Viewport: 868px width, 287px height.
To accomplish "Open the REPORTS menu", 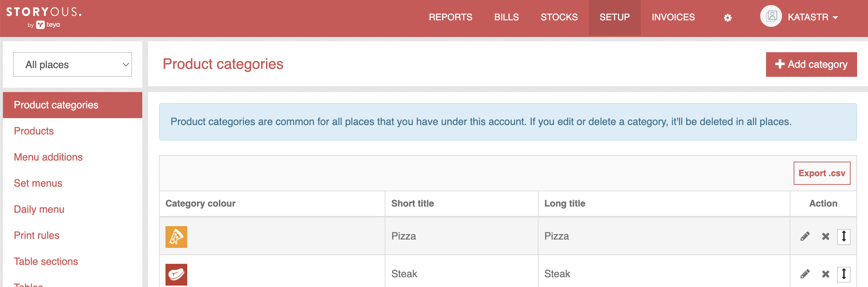I will coord(450,17).
